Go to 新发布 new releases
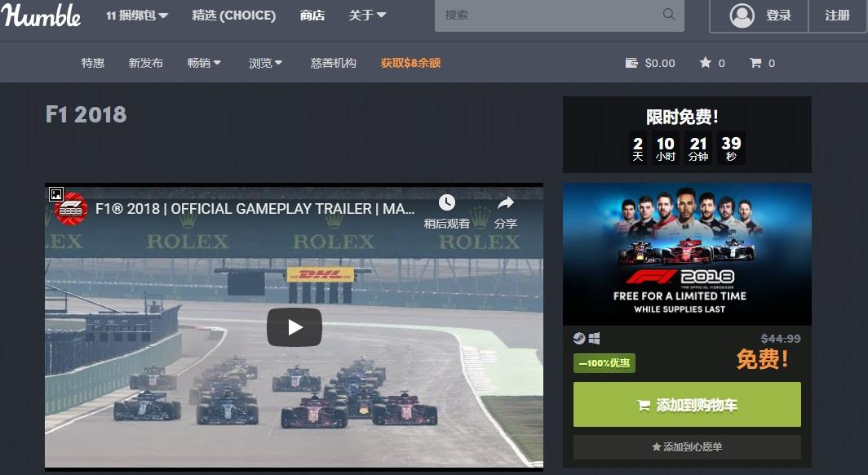Screen dimensions: 868x475 [x=145, y=63]
